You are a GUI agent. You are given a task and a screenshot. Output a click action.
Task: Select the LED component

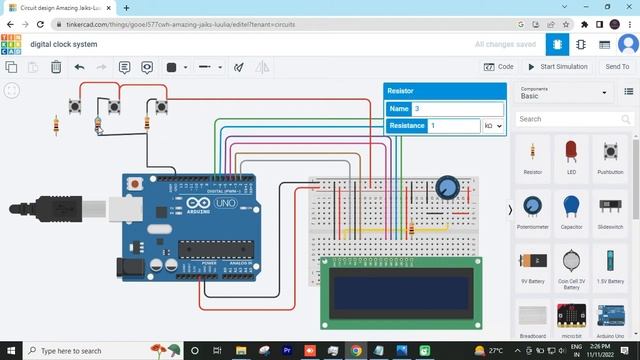[571, 159]
